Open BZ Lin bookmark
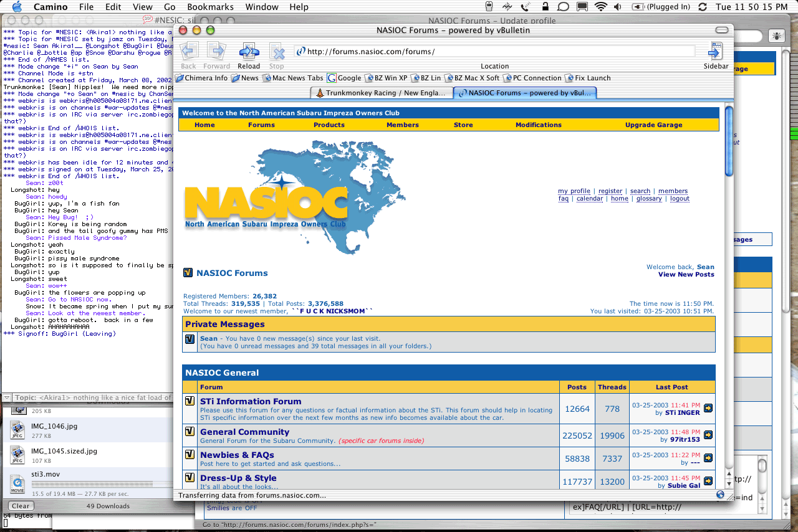Screen dimensions: 798x532 pos(425,78)
